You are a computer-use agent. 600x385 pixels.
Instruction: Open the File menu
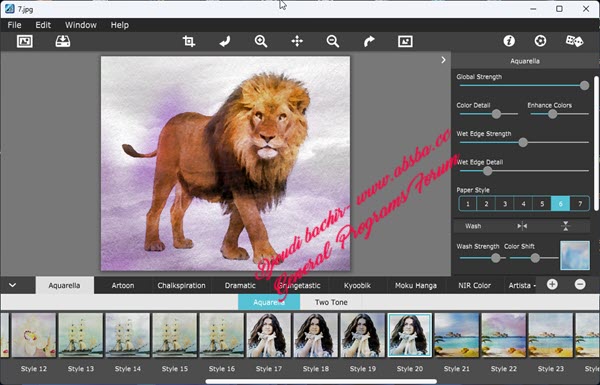click(x=14, y=25)
